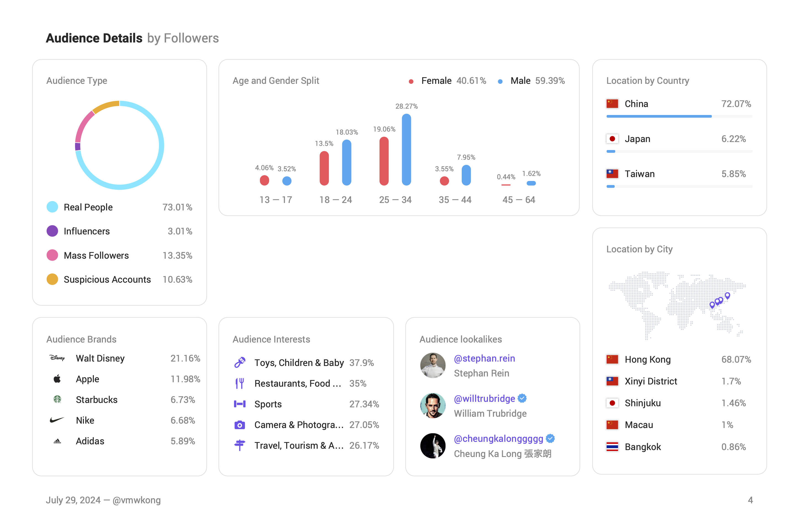Click the Hong Kong row flag
The height and width of the screenshot is (532, 799).
612,359
